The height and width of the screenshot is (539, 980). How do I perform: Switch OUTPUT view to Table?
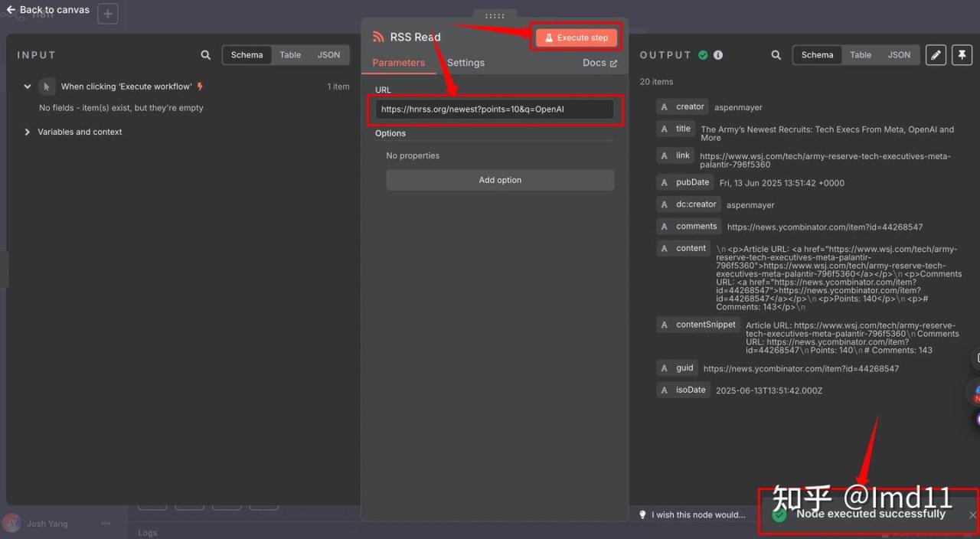point(860,55)
